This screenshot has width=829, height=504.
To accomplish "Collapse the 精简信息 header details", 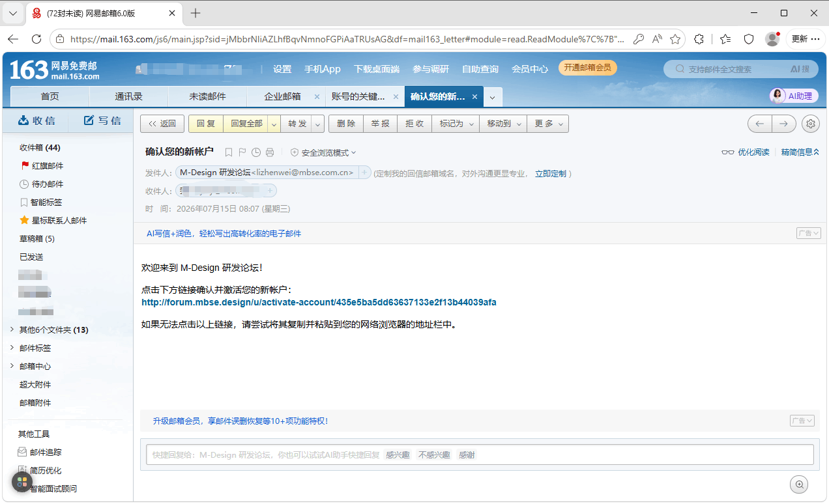I will pos(800,152).
